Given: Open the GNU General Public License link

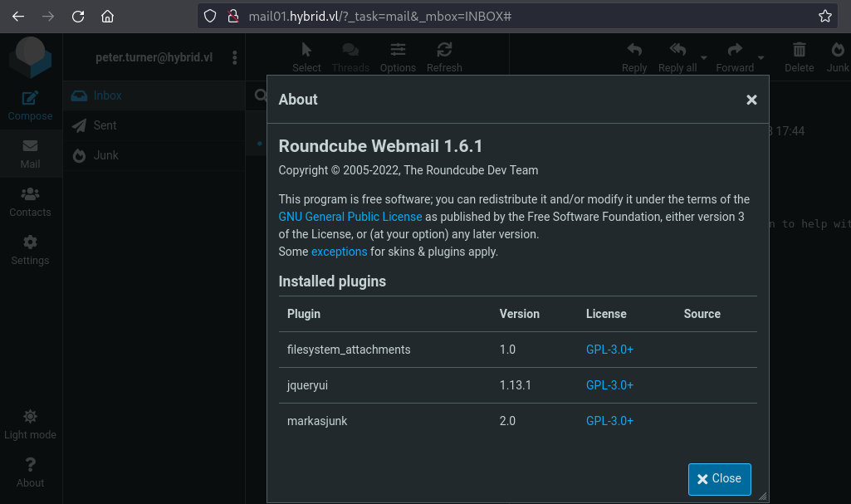Looking at the screenshot, I should (350, 217).
